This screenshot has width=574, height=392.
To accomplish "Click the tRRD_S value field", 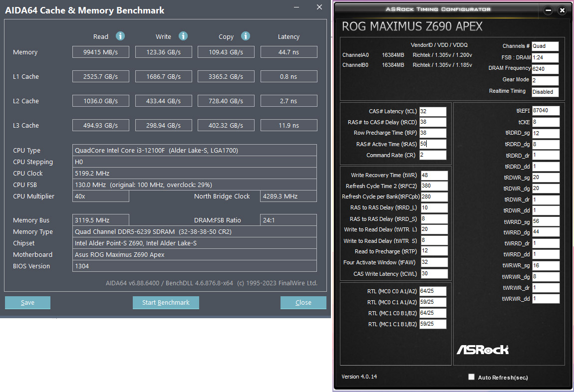I will [x=434, y=218].
